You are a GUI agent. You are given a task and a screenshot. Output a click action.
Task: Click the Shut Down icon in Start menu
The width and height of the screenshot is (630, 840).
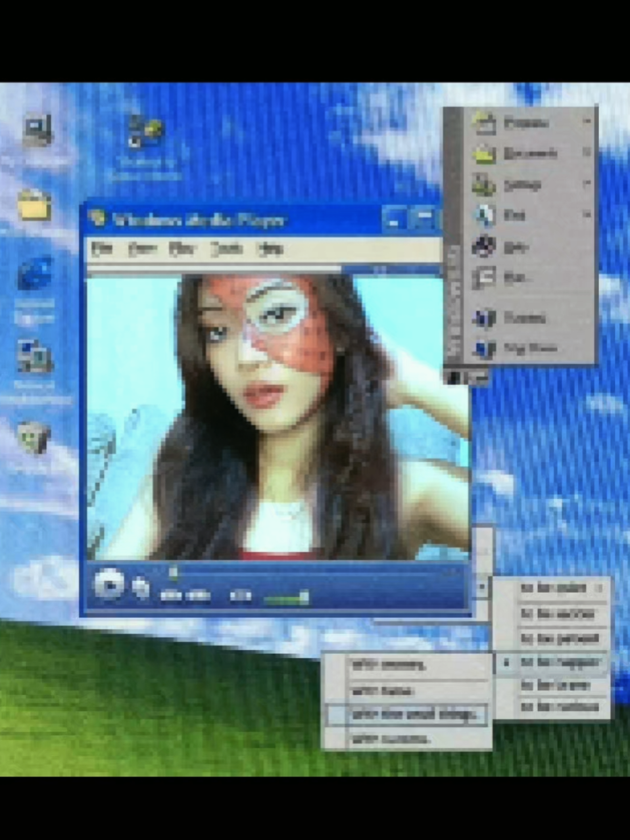(485, 348)
